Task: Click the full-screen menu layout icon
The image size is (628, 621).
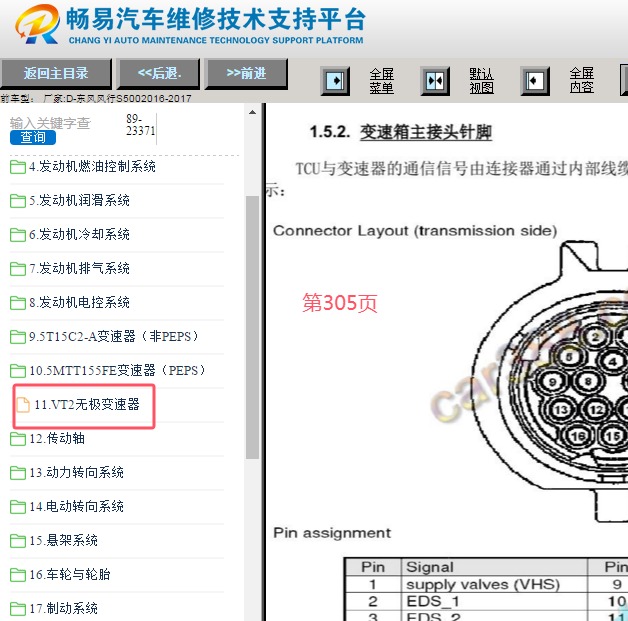Action: [x=335, y=81]
